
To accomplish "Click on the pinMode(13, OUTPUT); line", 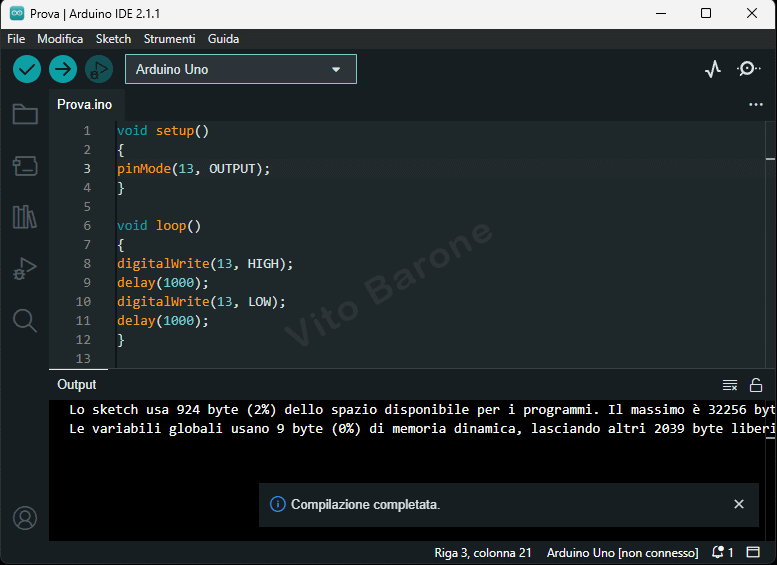I will pyautogui.click(x=193, y=169).
